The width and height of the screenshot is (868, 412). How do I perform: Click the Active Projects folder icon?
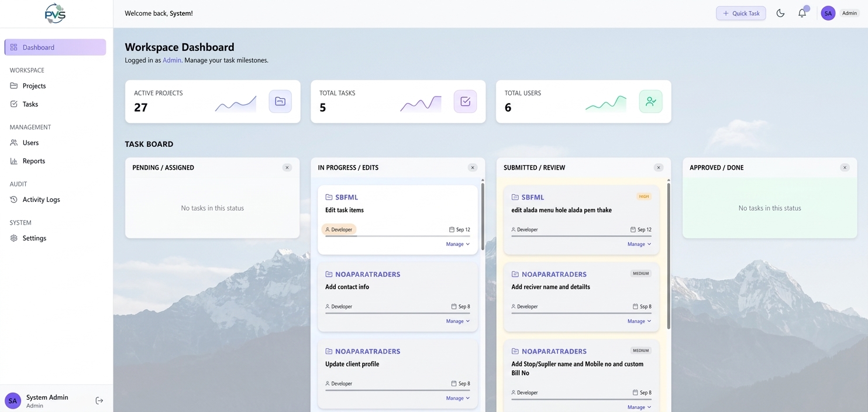[x=280, y=102]
